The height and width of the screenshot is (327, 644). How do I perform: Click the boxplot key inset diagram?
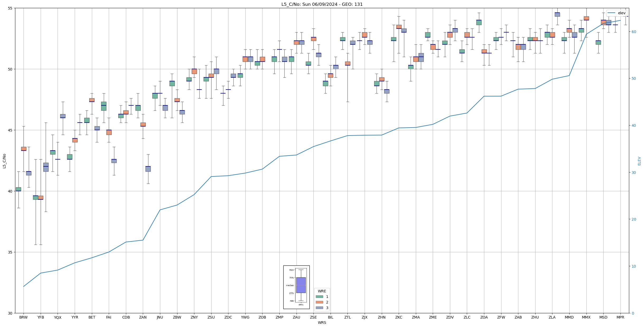(296, 287)
